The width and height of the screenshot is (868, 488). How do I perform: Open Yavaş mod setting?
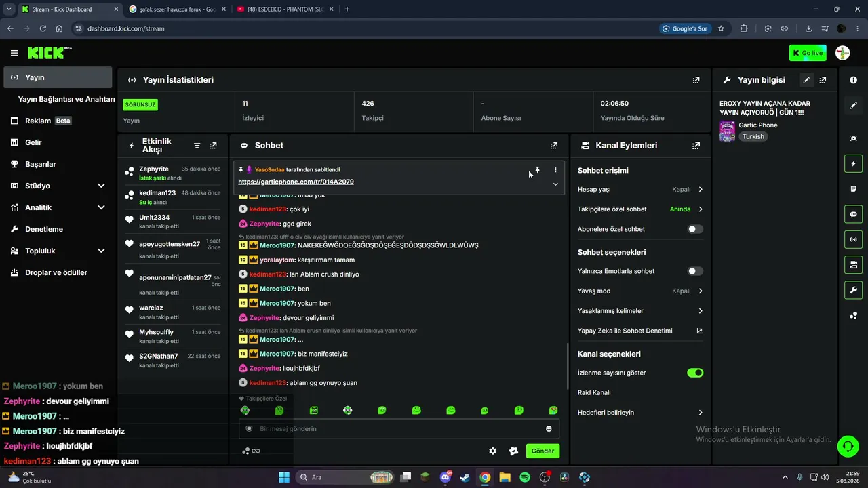[x=640, y=291]
